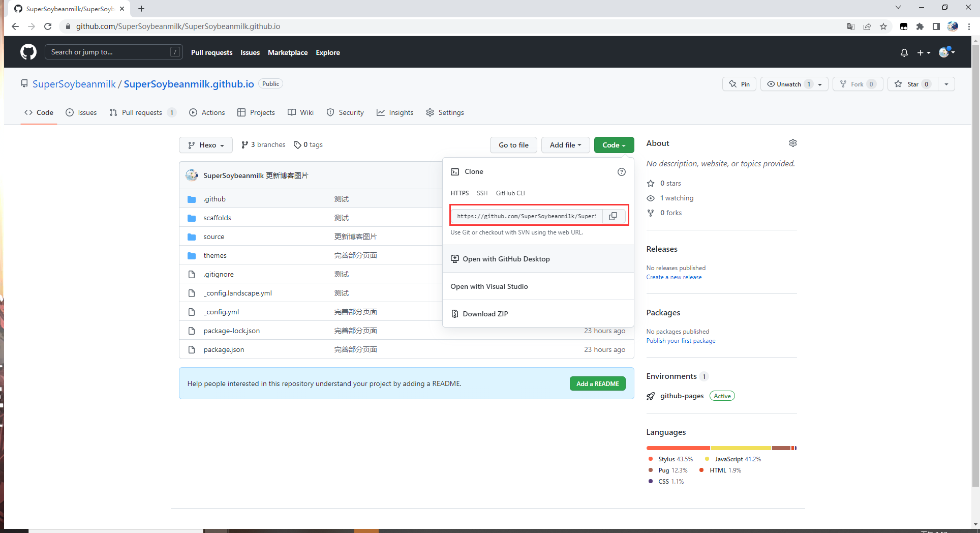Open the repository Settings tab
980x533 pixels.
tap(445, 112)
